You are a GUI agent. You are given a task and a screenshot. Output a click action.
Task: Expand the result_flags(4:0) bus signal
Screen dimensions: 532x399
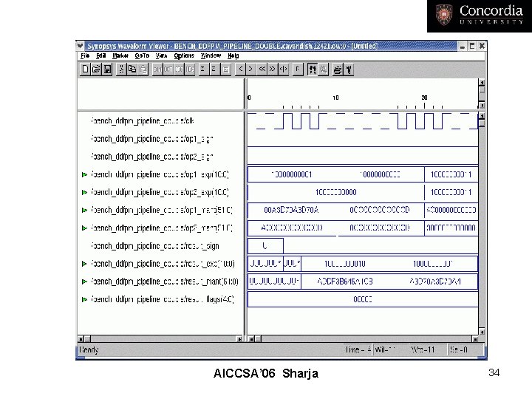(84, 299)
